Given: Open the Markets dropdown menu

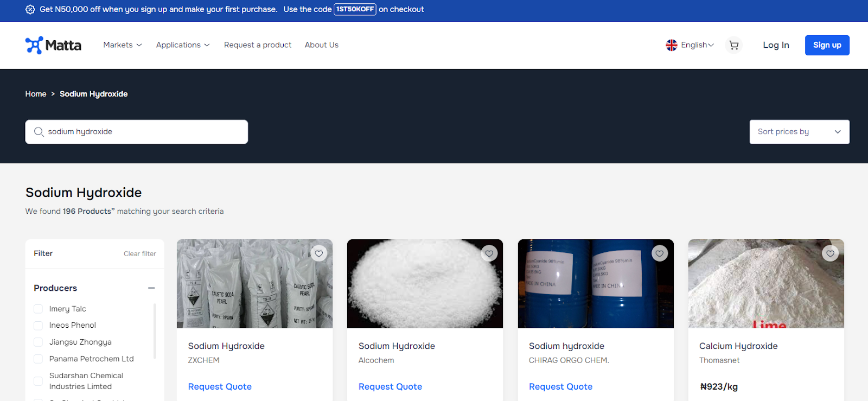Looking at the screenshot, I should [x=123, y=45].
